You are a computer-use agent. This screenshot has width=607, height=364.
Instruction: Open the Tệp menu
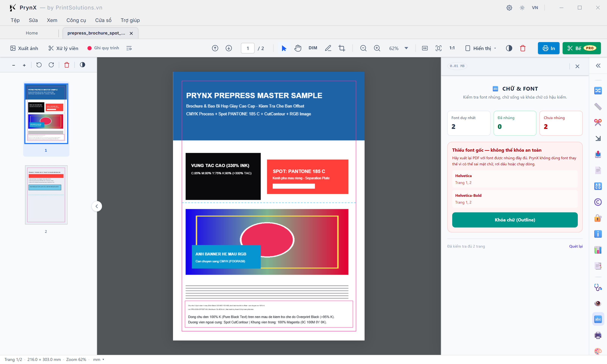pos(15,20)
